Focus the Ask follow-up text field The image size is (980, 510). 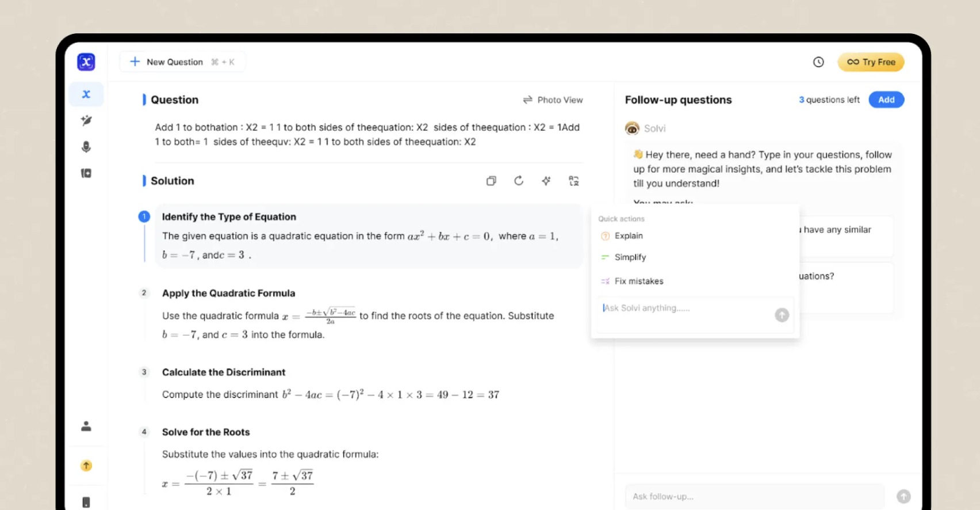(x=754, y=496)
